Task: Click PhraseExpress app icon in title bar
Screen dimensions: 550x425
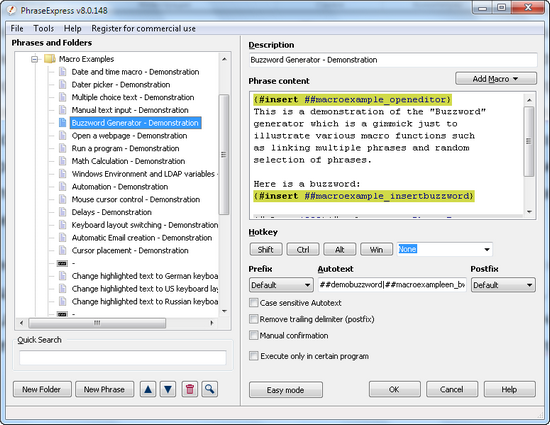Action: 12,11
